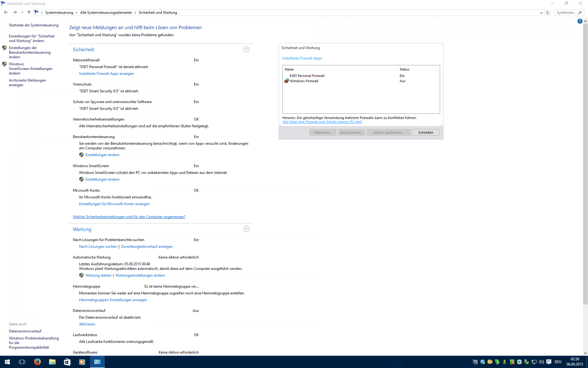Screen dimensions: 588x368
Task: Click Systemsteuerung in the breadcrumb path
Action: coord(59,13)
